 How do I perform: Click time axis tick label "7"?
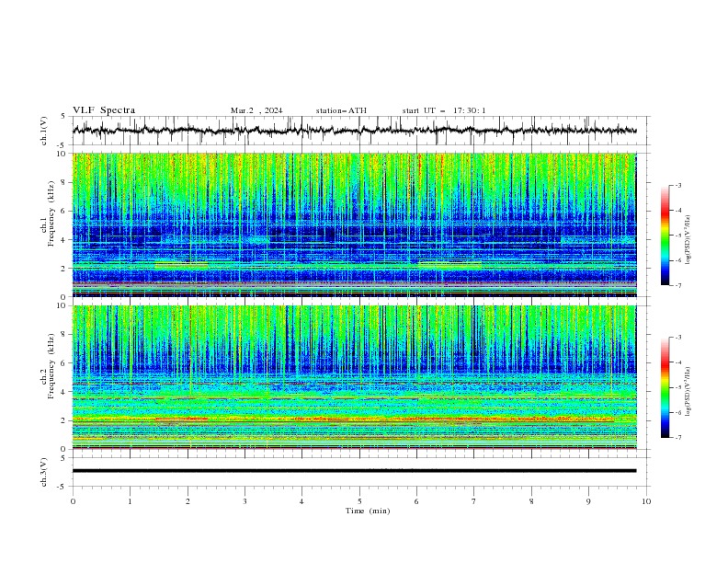(474, 501)
